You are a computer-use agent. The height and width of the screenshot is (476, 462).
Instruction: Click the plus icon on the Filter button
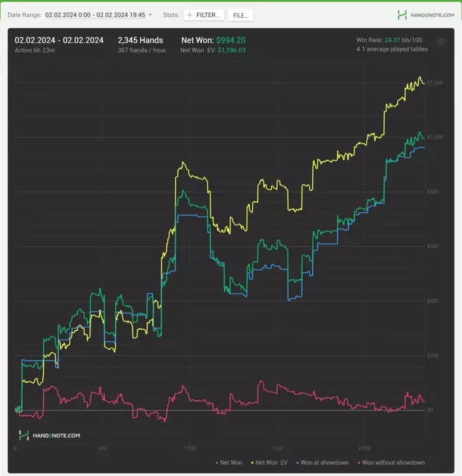(x=190, y=15)
